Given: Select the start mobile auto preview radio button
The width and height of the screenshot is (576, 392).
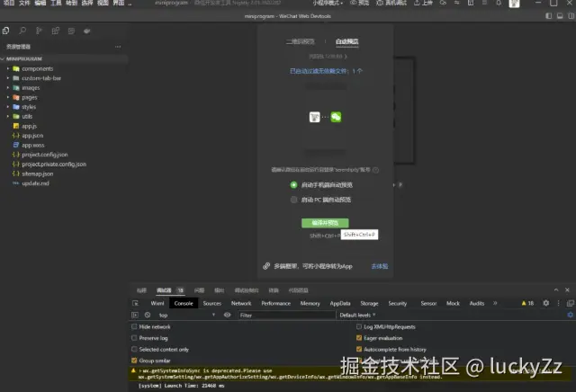Looking at the screenshot, I should [x=293, y=185].
